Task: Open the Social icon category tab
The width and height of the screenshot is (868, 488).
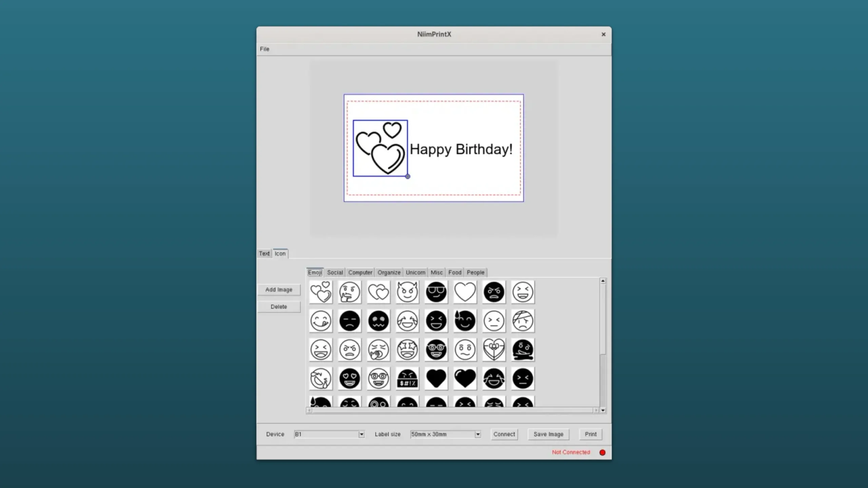Action: click(335, 272)
